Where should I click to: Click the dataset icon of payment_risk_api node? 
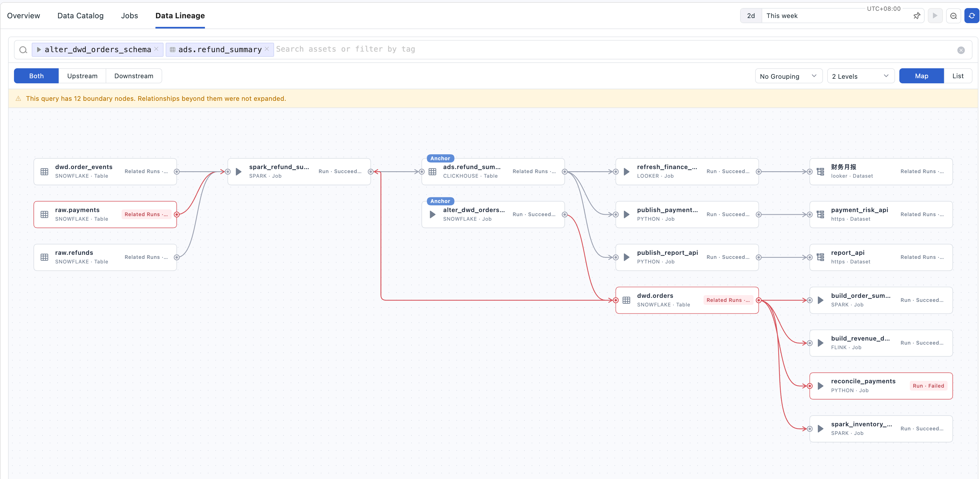tap(821, 215)
